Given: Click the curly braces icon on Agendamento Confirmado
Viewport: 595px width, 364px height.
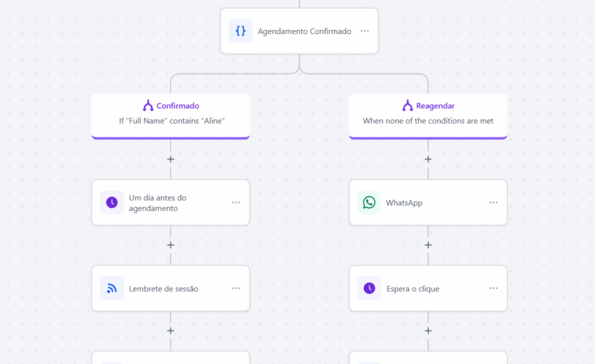Looking at the screenshot, I should (x=241, y=31).
